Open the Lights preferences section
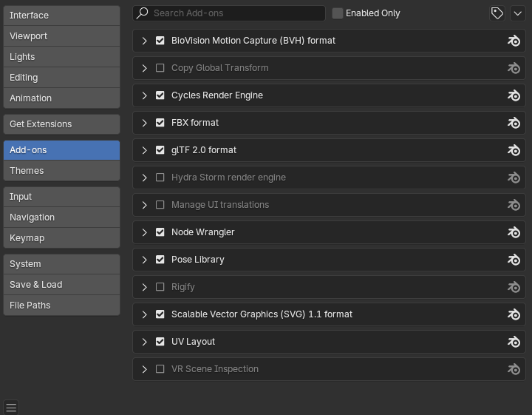532x415 pixels. tap(61, 57)
